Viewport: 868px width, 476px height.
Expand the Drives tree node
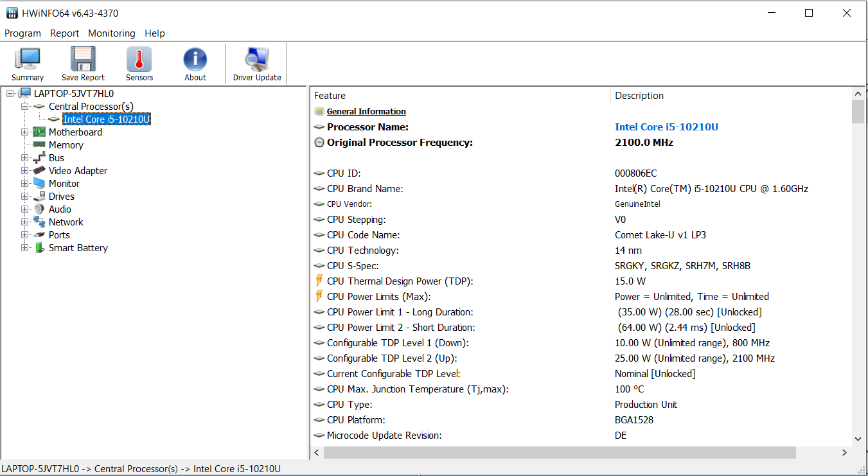point(25,197)
